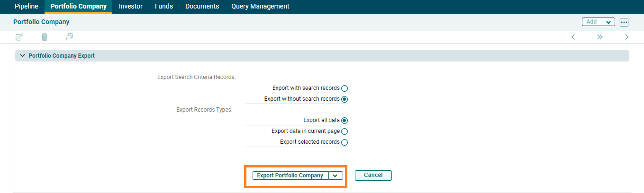Viewport: 644px width, 193px height.
Task: Select Export with search records
Action: pos(345,88)
